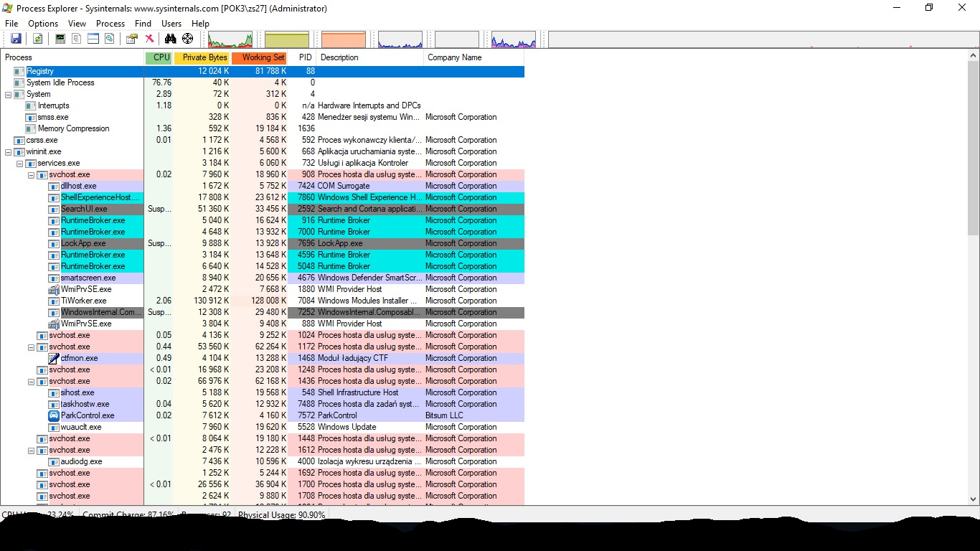980x551 pixels.
Task: Toggle the Show Process Tree toolbar icon
Action: 77,39
